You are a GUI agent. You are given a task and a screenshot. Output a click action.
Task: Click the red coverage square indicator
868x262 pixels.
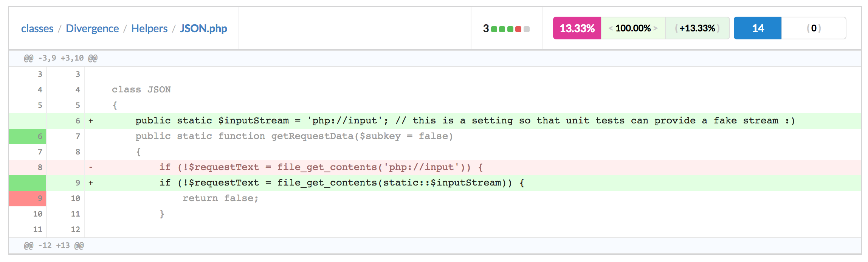click(x=518, y=29)
